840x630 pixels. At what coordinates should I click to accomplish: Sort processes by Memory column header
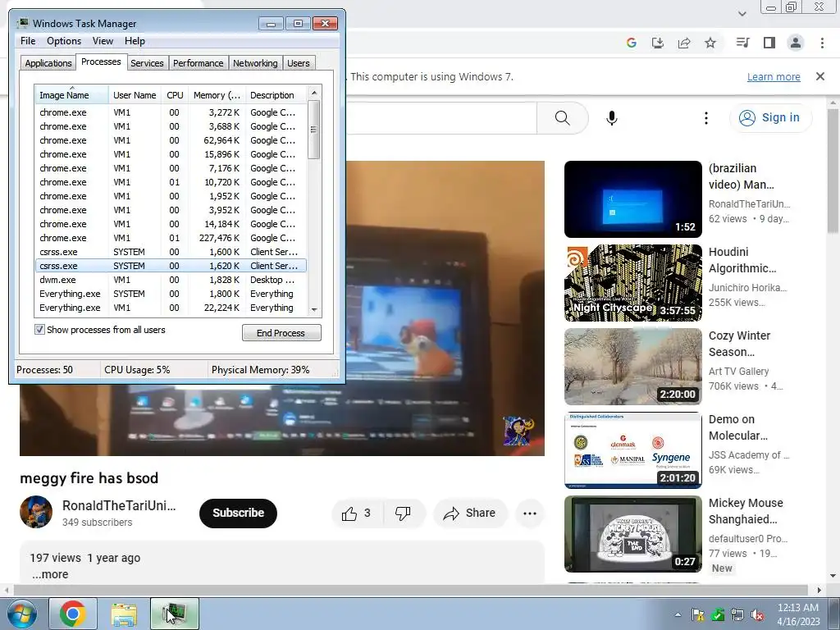217,95
